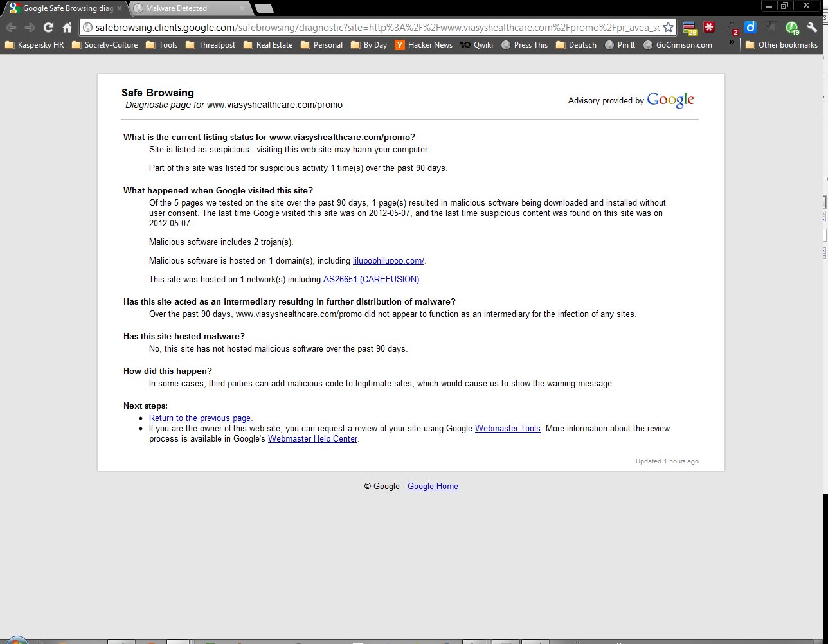
Task: Open the Deutsch bookmark folder
Action: (577, 45)
